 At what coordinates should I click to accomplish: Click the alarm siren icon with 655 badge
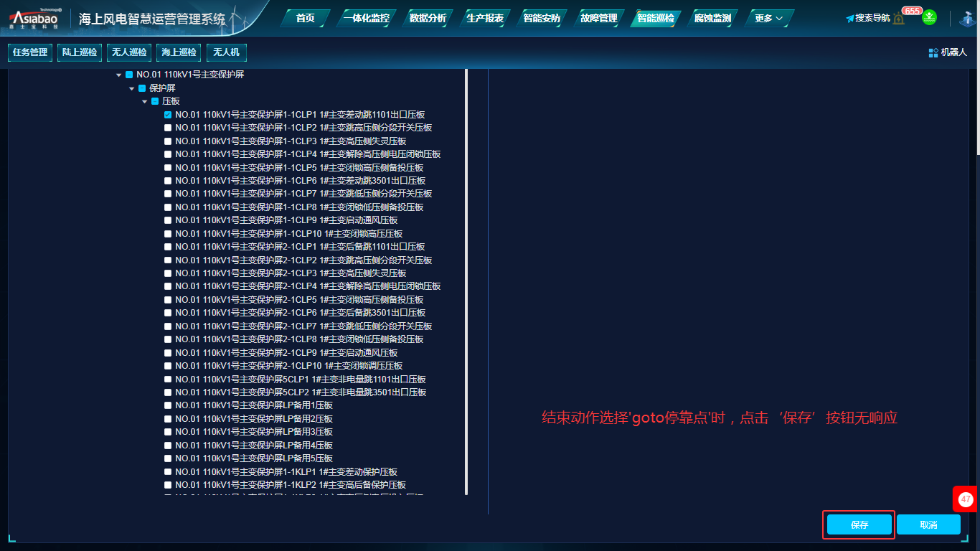[x=898, y=18]
